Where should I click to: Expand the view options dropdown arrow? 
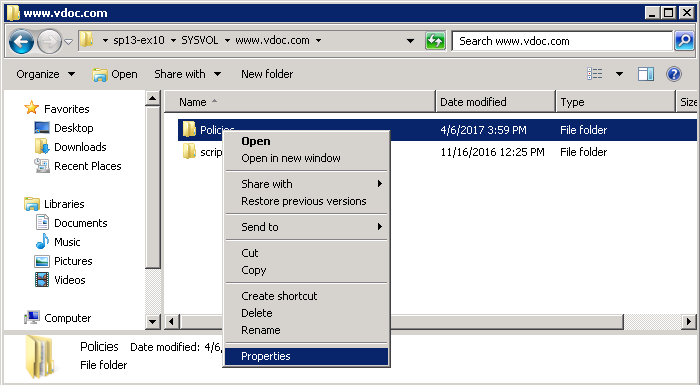(x=619, y=74)
